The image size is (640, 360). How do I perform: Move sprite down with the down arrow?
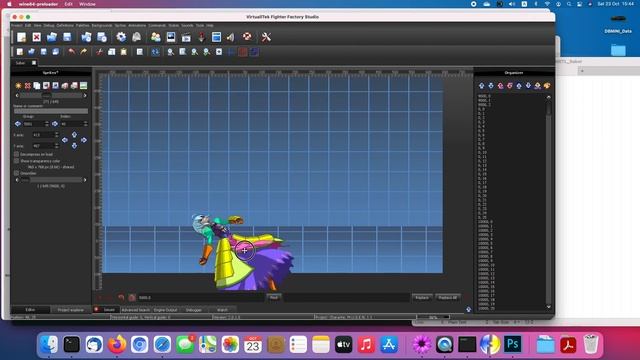74,146
